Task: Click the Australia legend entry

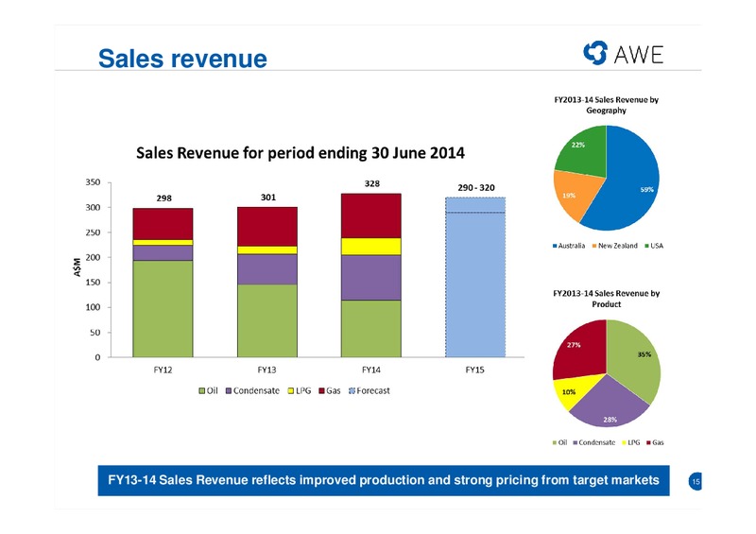Action: point(569,246)
